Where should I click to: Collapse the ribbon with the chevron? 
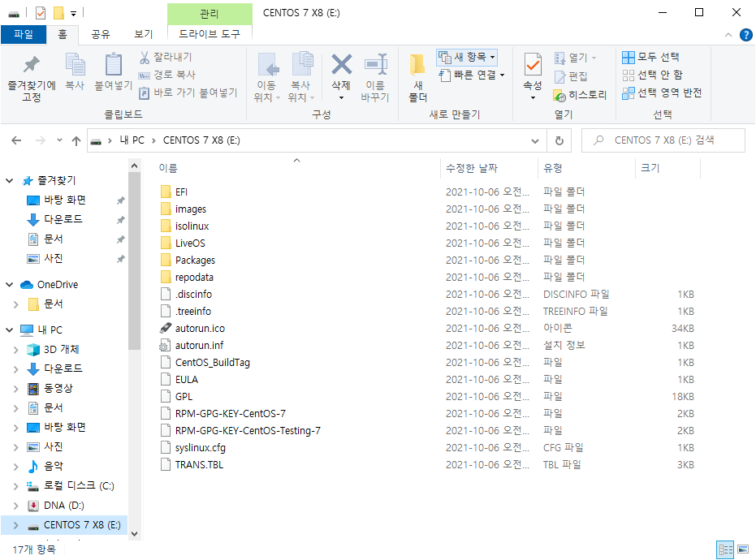tap(728, 35)
